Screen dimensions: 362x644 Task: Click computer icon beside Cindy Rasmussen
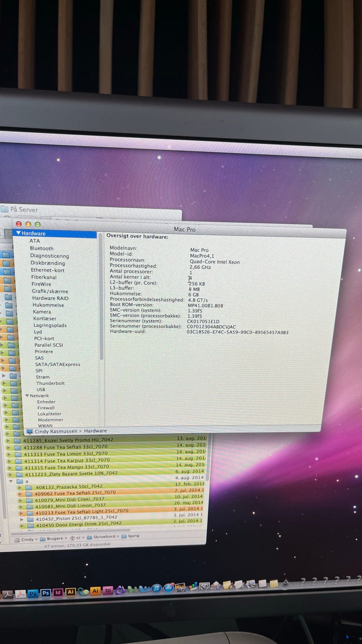pos(29,431)
